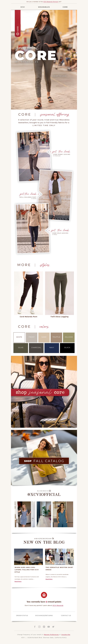Open the CORE navigation tab
Viewport: 88px width, 644px height.
(65, 7)
